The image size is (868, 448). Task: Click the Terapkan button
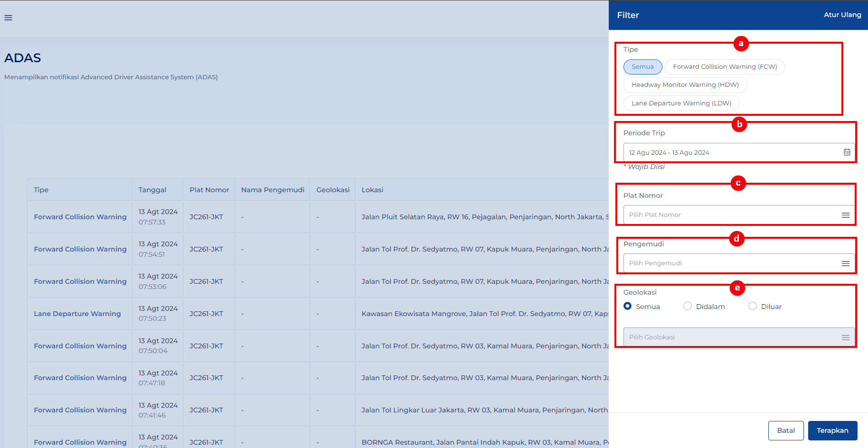(x=832, y=430)
